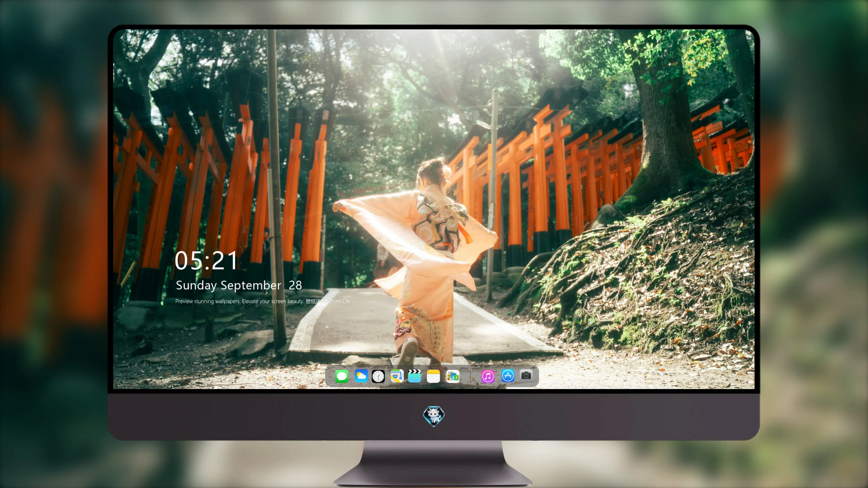868x488 pixels.
Task: Open the Clock app in the dock
Action: point(378,376)
